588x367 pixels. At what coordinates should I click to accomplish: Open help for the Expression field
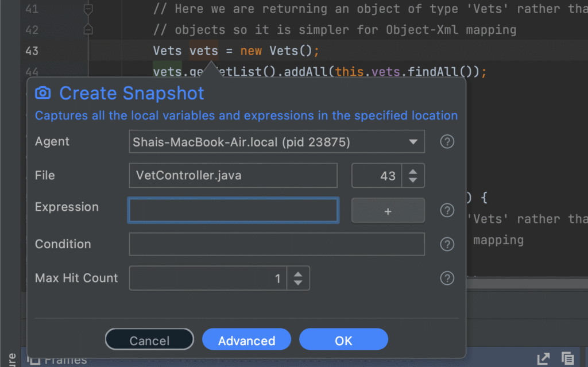point(447,210)
